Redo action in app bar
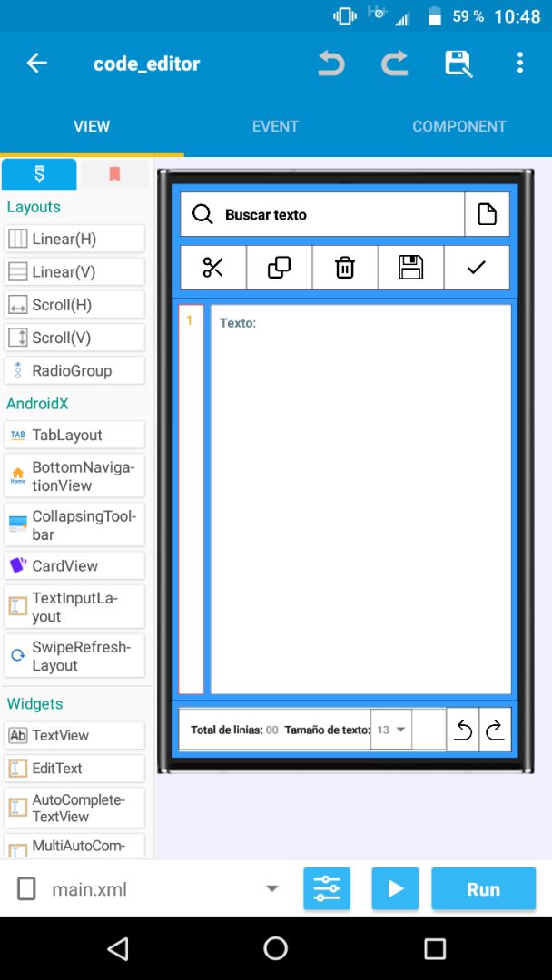Screen dimensions: 552x980 (x=394, y=64)
